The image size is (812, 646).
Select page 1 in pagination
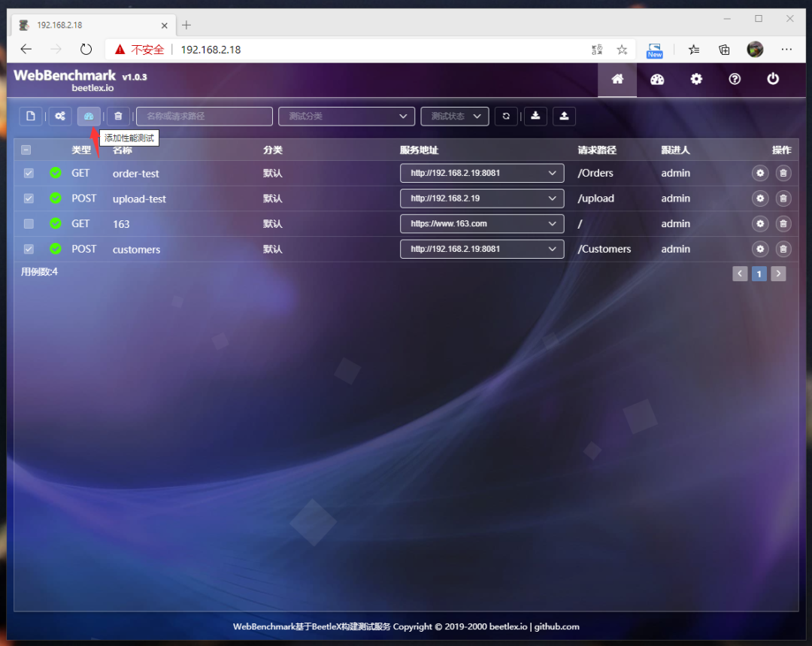tap(759, 274)
